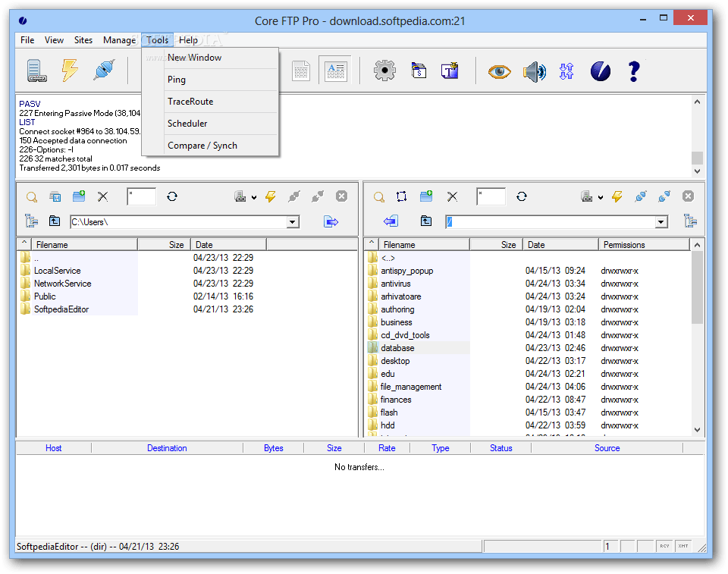728x574 pixels.
Task: Open remote path dropdown arrow
Action: pos(661,222)
